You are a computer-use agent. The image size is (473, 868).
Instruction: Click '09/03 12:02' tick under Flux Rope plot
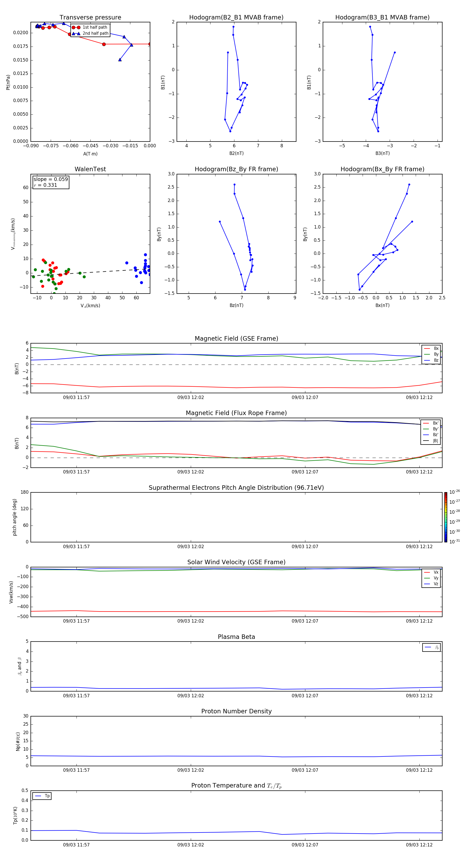(x=191, y=472)
